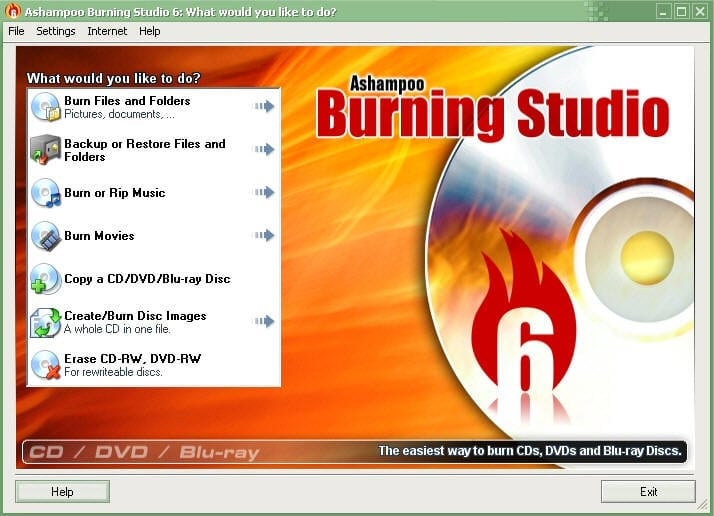Expand submenu arrow for Backup or Restore Files

[264, 149]
